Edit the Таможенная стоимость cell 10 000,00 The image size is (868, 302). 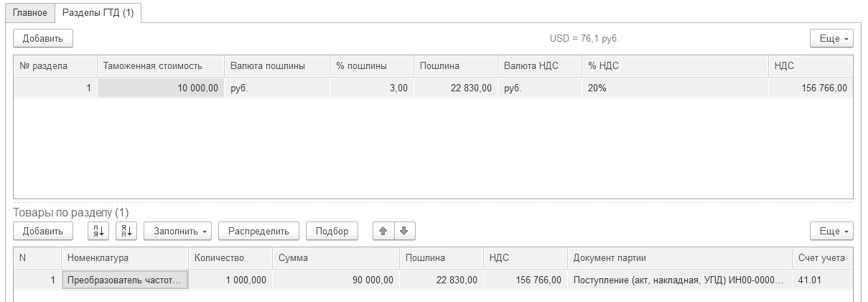point(160,88)
